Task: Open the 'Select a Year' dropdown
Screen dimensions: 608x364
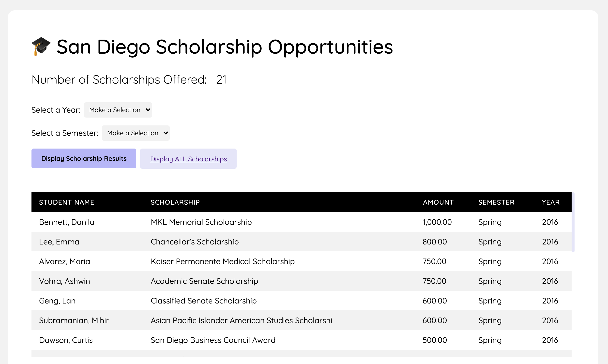Action: point(118,110)
